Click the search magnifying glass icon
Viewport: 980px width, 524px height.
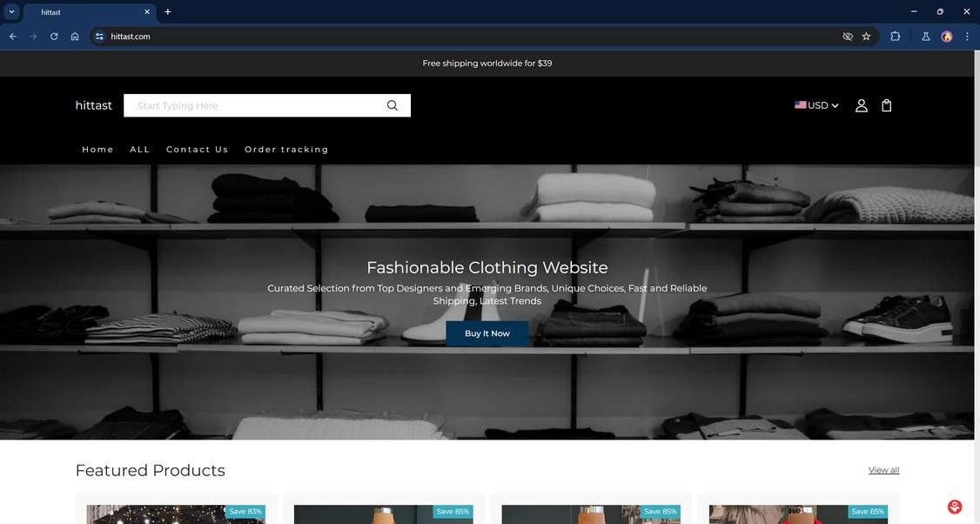[x=392, y=104]
